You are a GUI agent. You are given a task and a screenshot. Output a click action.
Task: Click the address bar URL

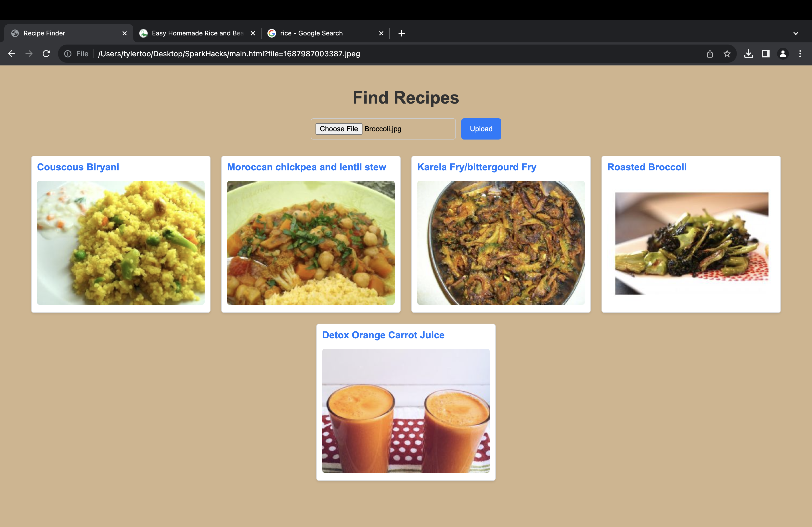[x=229, y=54]
